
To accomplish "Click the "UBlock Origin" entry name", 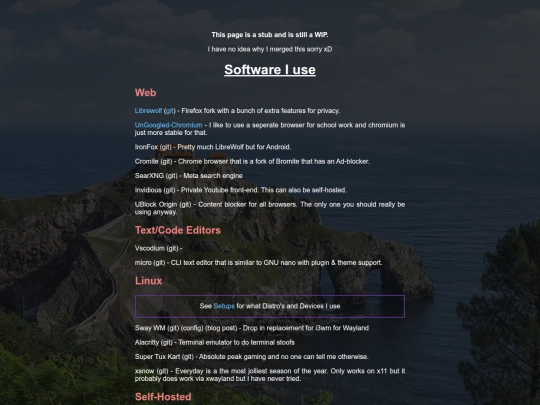I will pyautogui.click(x=156, y=205).
